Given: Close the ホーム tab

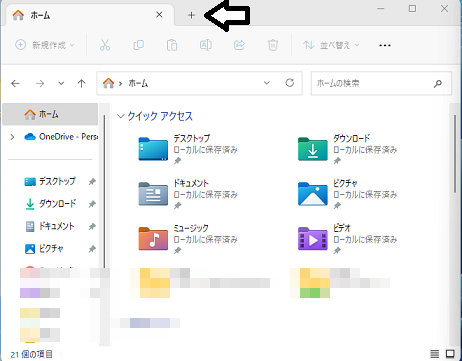Looking at the screenshot, I should [x=159, y=15].
